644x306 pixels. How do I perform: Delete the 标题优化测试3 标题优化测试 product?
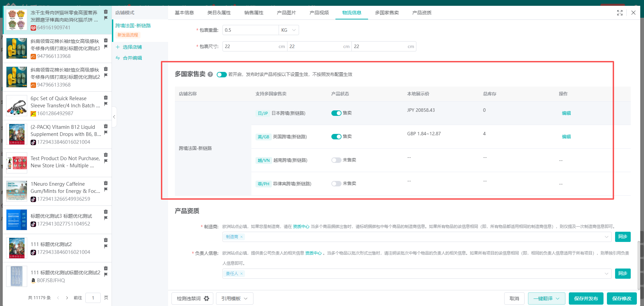(106, 212)
